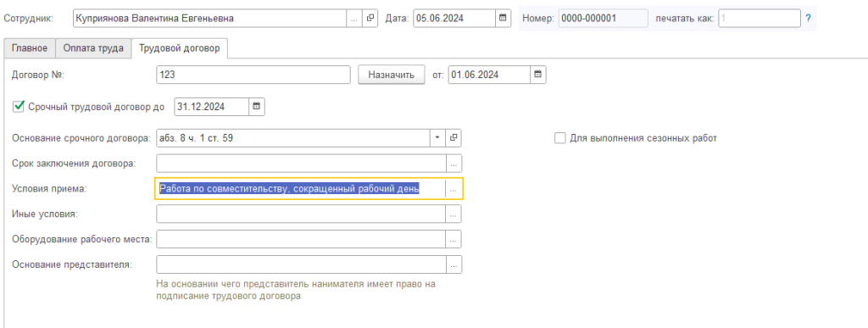This screenshot has width=868, height=328.
Task: Click the highlighted Условия приема text field
Action: click(301, 189)
